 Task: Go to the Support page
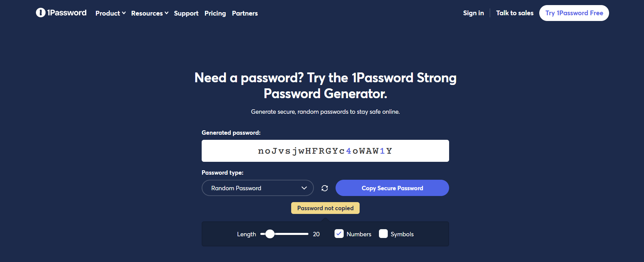pyautogui.click(x=186, y=13)
